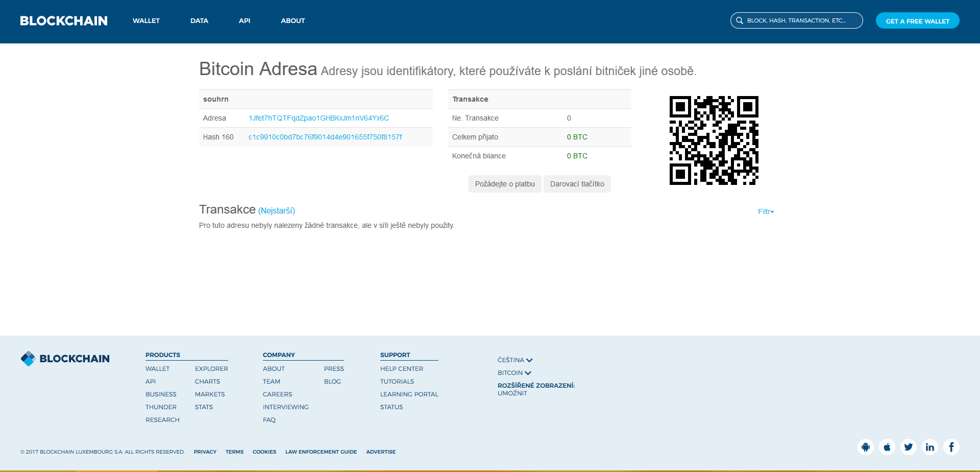Enable advanced view via Umožnit

512,393
